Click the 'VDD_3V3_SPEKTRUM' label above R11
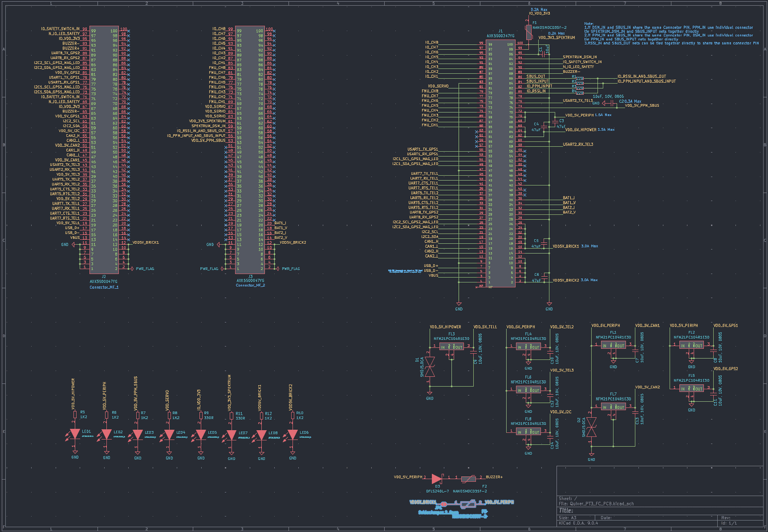 click(x=229, y=392)
